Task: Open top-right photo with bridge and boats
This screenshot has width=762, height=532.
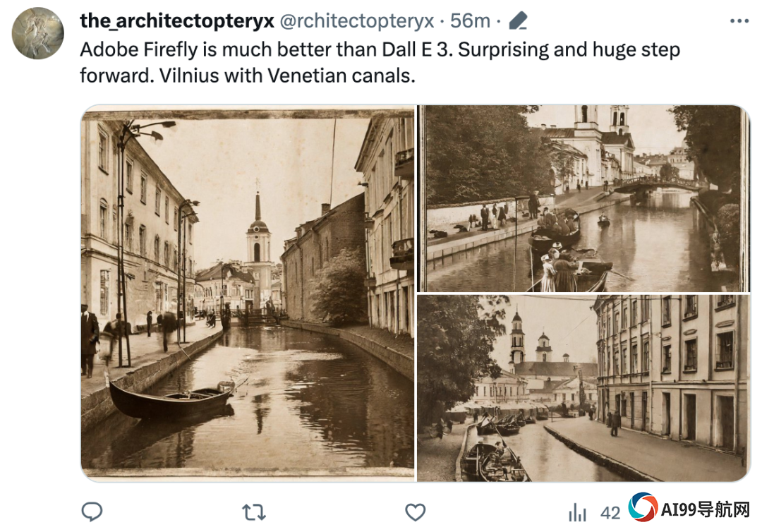Action: coord(583,198)
